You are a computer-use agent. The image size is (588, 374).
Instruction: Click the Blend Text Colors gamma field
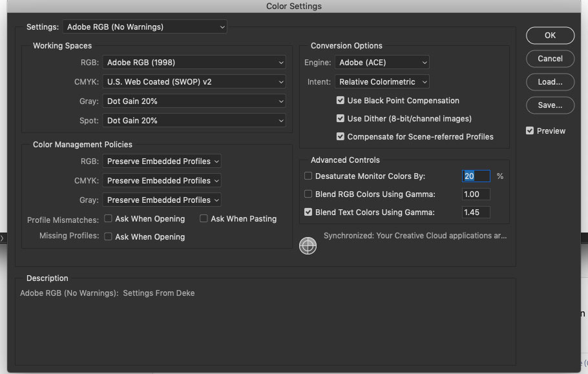(x=476, y=213)
